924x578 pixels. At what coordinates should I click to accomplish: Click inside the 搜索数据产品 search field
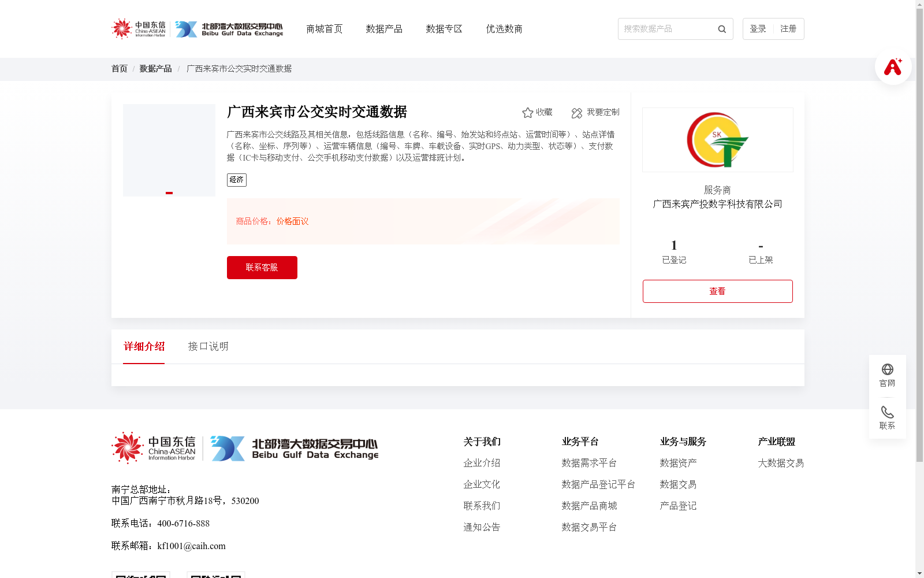pyautogui.click(x=664, y=28)
